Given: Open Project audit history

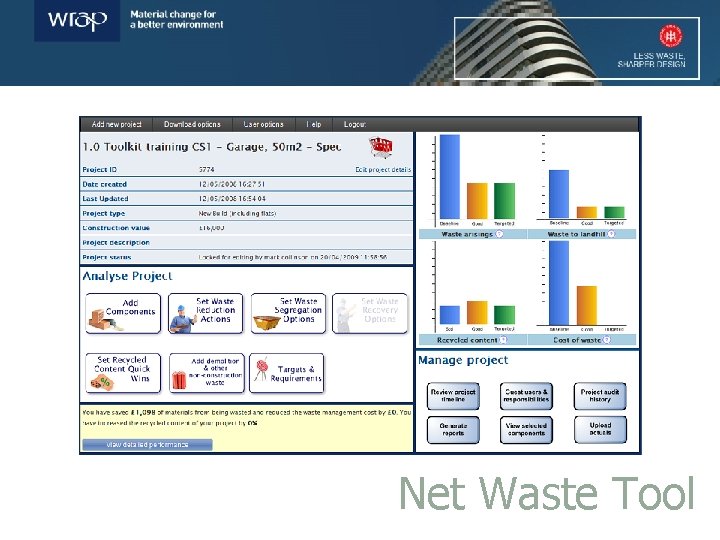Looking at the screenshot, I should 600,396.
